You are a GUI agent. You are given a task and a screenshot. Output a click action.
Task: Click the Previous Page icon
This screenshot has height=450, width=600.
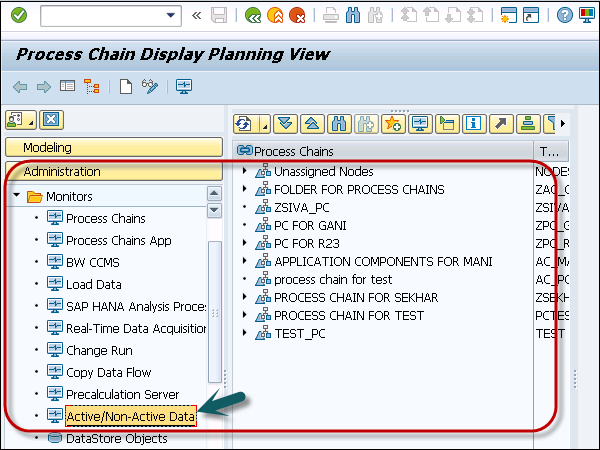(x=431, y=16)
